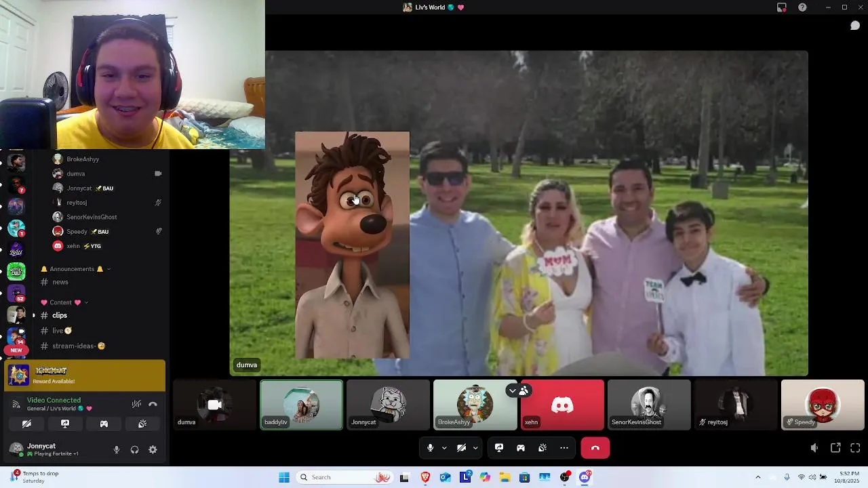Image resolution: width=868 pixels, height=488 pixels.
Task: Click the taskbar Search box
Action: tap(345, 477)
